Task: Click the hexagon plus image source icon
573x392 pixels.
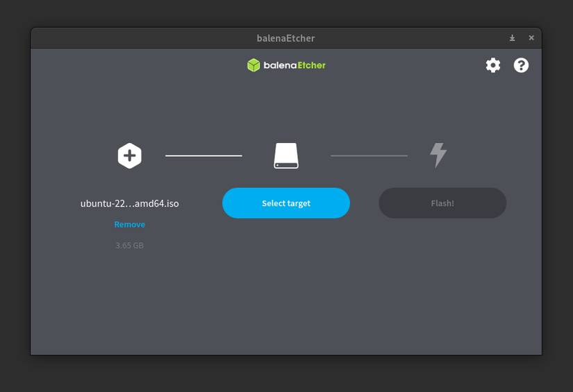Action: (x=130, y=155)
